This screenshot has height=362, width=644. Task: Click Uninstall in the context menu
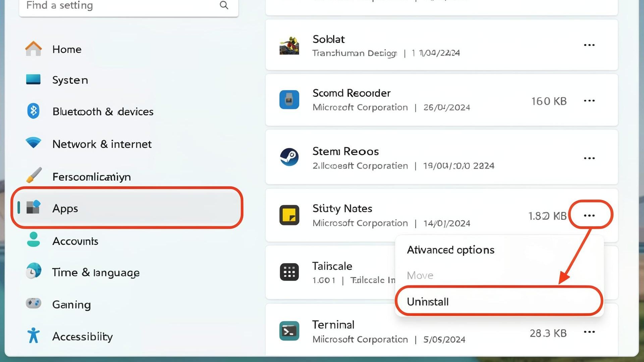pyautogui.click(x=499, y=301)
